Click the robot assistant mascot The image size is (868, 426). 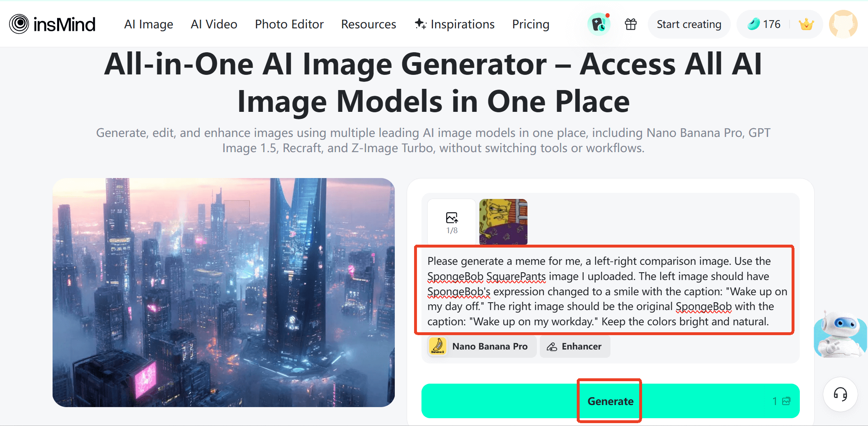pyautogui.click(x=840, y=334)
